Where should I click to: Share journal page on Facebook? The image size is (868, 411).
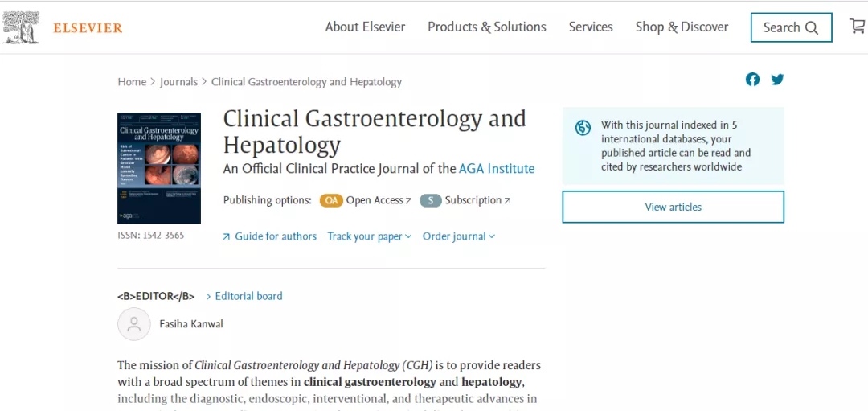[x=752, y=79]
